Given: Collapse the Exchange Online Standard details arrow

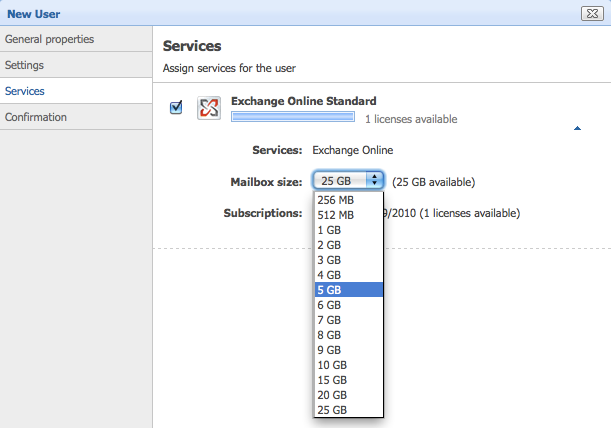Looking at the screenshot, I should pos(577,128).
